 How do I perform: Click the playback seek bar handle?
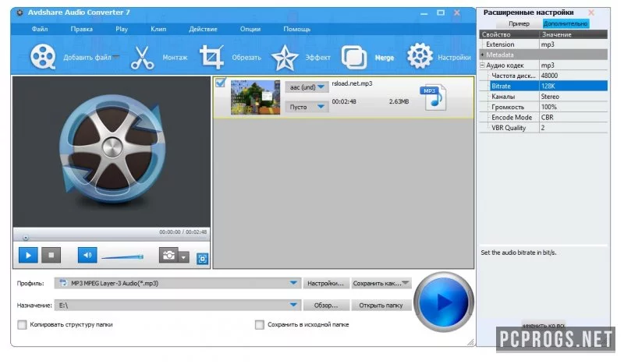coord(26,238)
